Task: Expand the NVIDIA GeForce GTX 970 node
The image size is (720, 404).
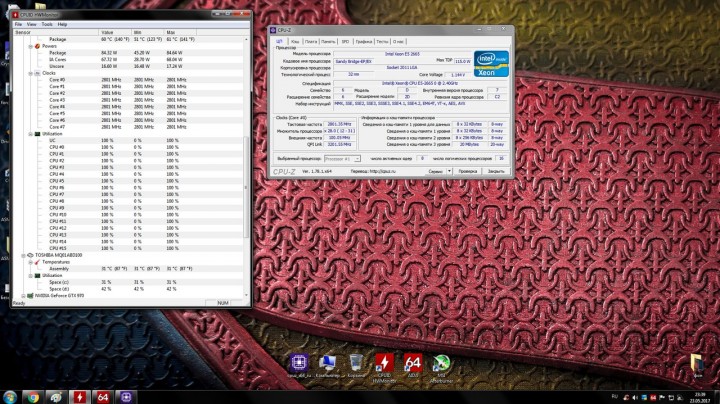Action: (x=23, y=296)
